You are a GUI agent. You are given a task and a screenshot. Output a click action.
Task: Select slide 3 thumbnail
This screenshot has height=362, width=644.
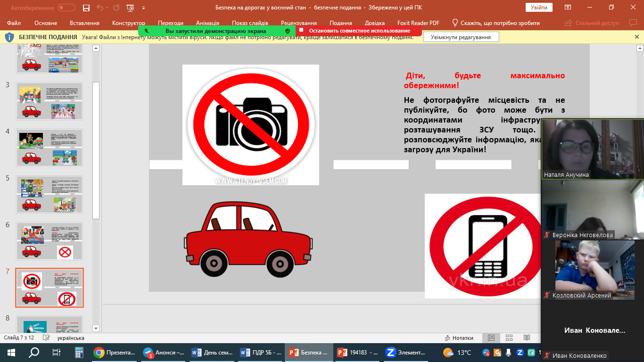(50, 101)
